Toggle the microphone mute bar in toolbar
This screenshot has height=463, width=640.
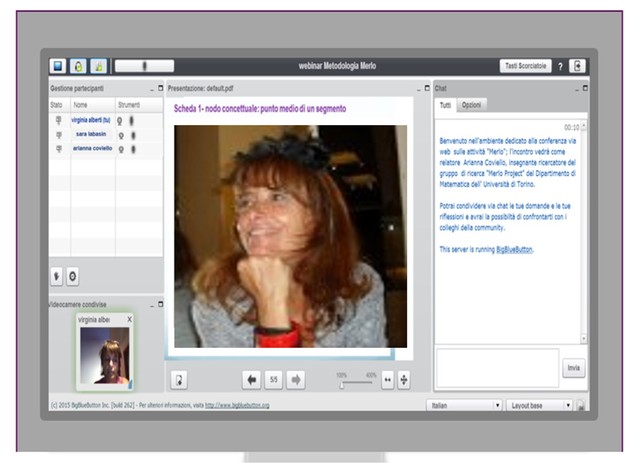[x=144, y=66]
